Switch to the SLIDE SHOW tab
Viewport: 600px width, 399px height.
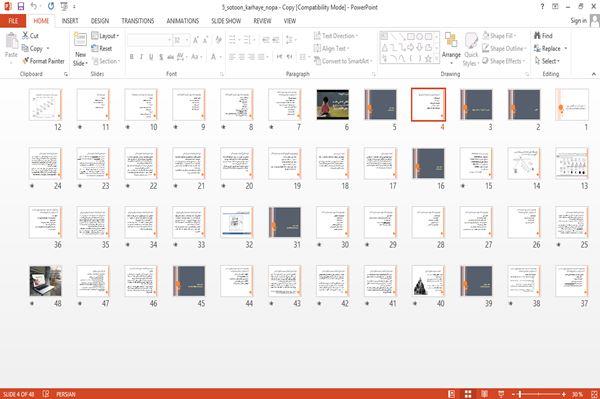point(226,21)
